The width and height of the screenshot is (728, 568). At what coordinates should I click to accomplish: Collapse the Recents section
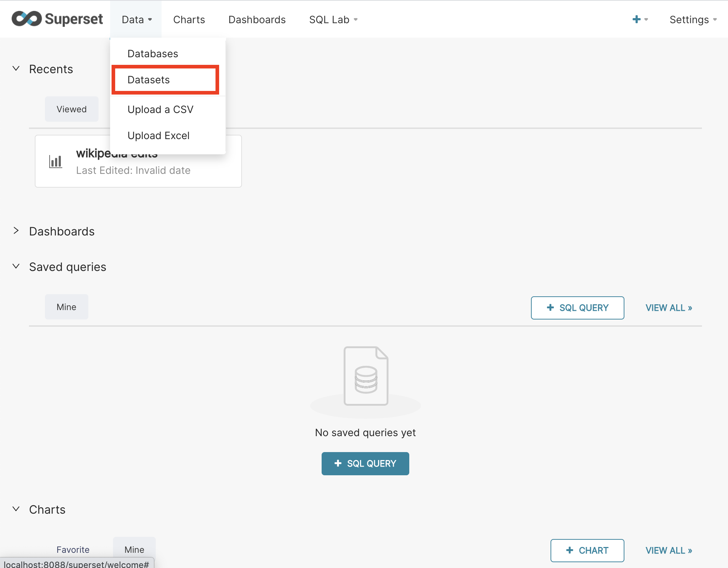pyautogui.click(x=16, y=68)
